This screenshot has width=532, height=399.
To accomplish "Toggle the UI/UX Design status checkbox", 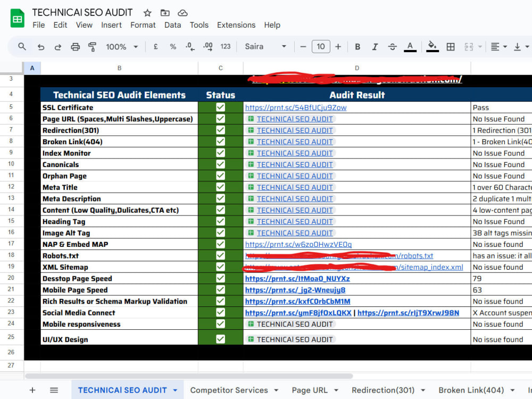I will pos(221,339).
